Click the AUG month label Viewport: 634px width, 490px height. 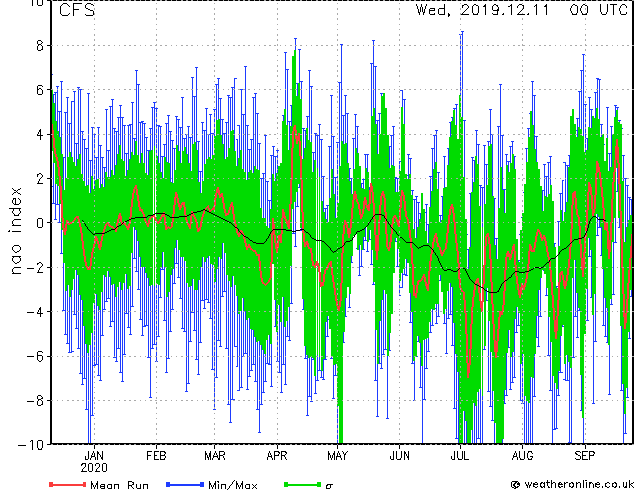522,456
